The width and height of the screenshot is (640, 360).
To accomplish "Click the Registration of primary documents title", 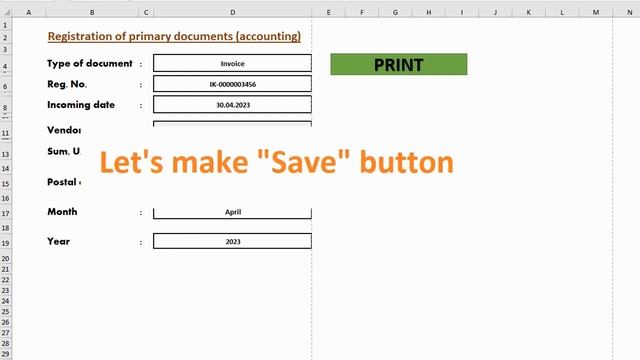I will [174, 36].
